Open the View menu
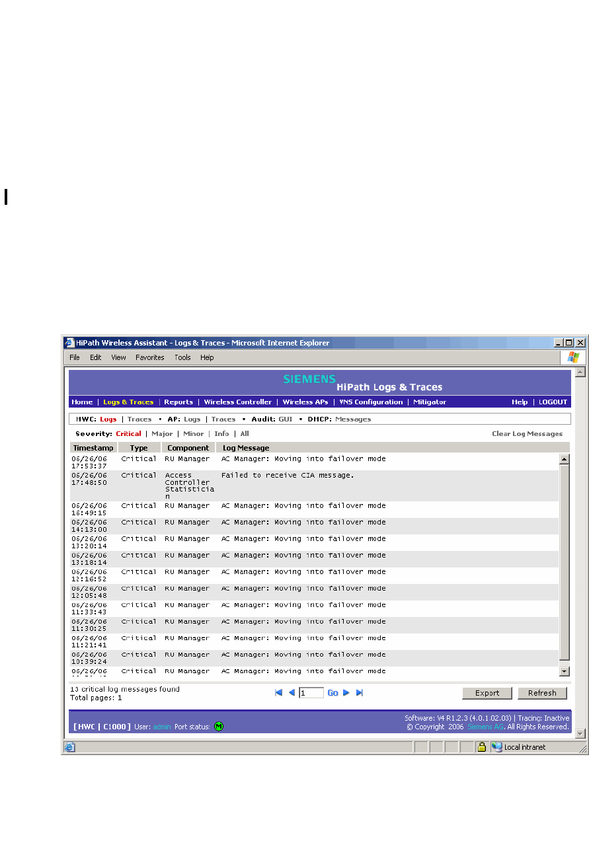 click(118, 357)
